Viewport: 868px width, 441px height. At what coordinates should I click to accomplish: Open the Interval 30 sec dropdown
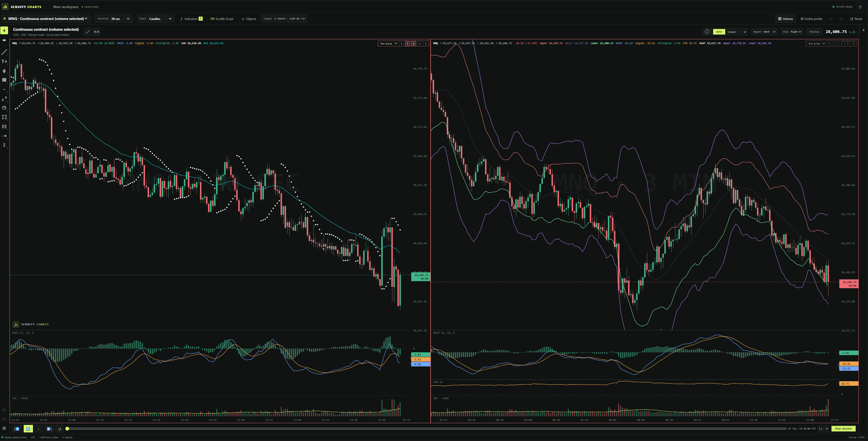[x=114, y=19]
